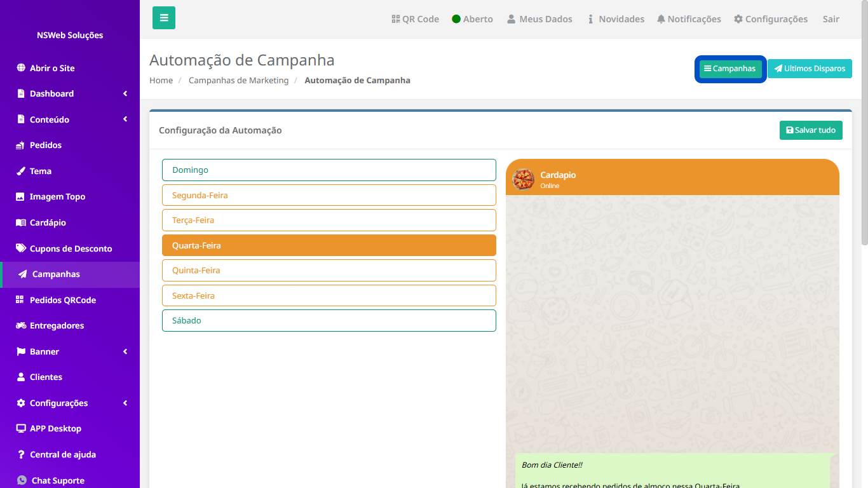Open the QR Code link in top bar

coord(415,19)
